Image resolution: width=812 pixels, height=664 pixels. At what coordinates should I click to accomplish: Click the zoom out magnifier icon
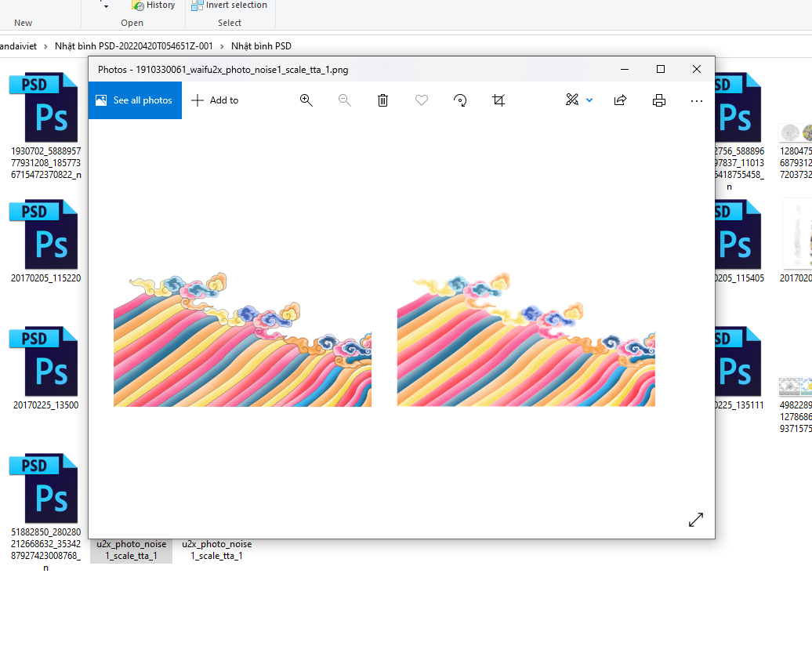coord(344,100)
